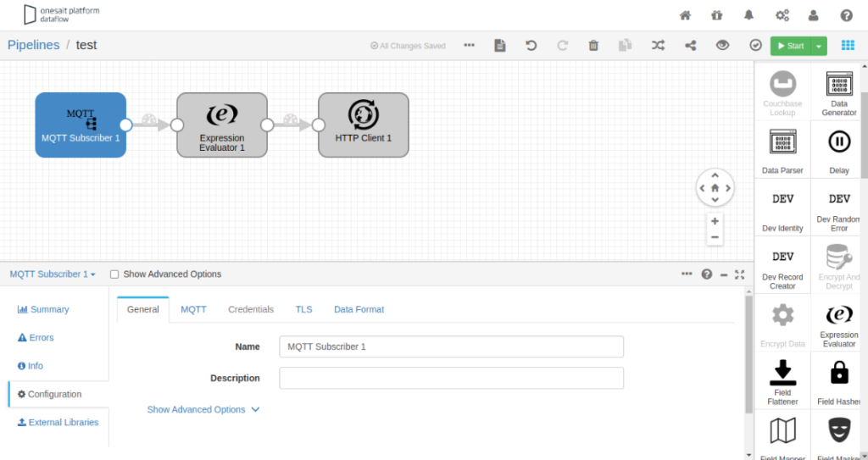Open the Errors section
The image size is (868, 460).
(x=36, y=338)
